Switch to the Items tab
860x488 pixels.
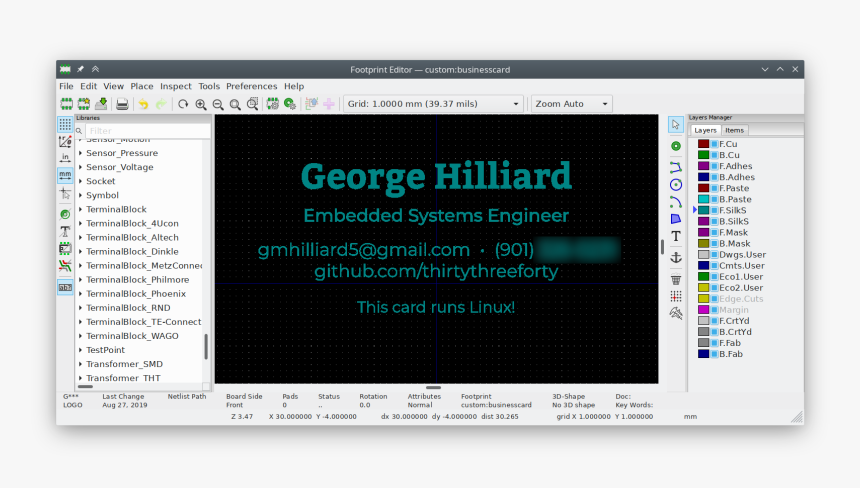(x=734, y=130)
